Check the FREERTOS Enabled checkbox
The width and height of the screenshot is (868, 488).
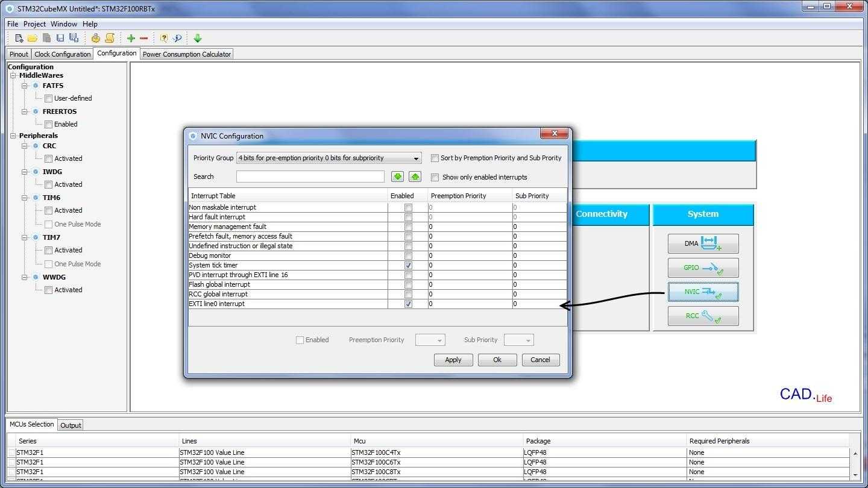pyautogui.click(x=48, y=124)
